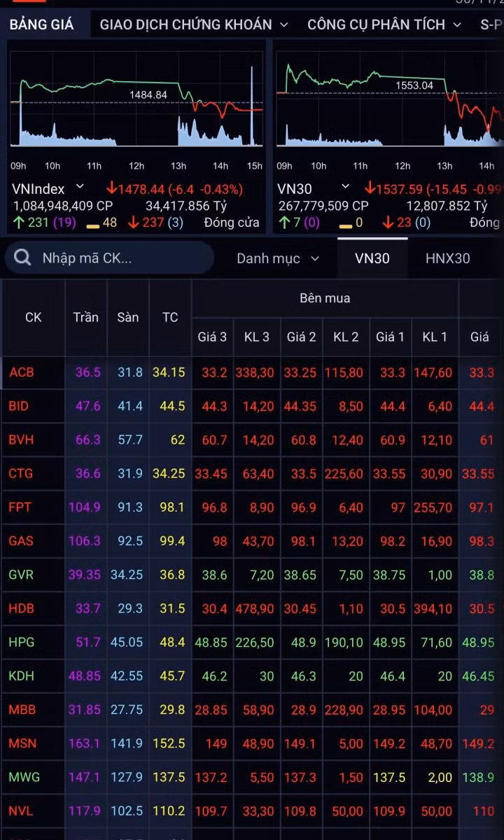
Task: Focus the Nhập mã CK search field
Action: 109,258
